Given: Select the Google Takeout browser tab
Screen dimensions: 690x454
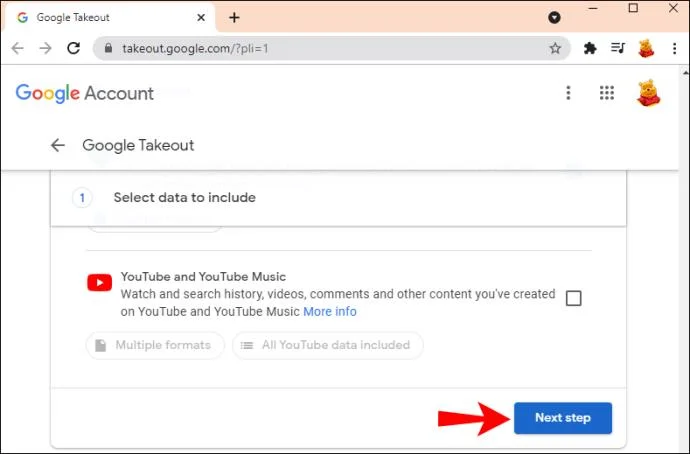Looking at the screenshot, I should [x=109, y=18].
